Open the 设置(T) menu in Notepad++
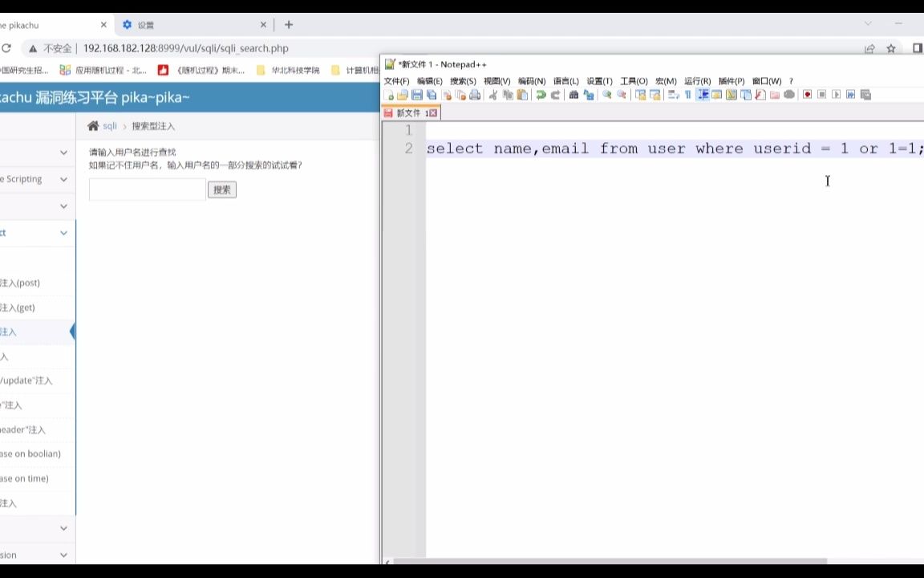This screenshot has height=578, width=924. point(600,80)
